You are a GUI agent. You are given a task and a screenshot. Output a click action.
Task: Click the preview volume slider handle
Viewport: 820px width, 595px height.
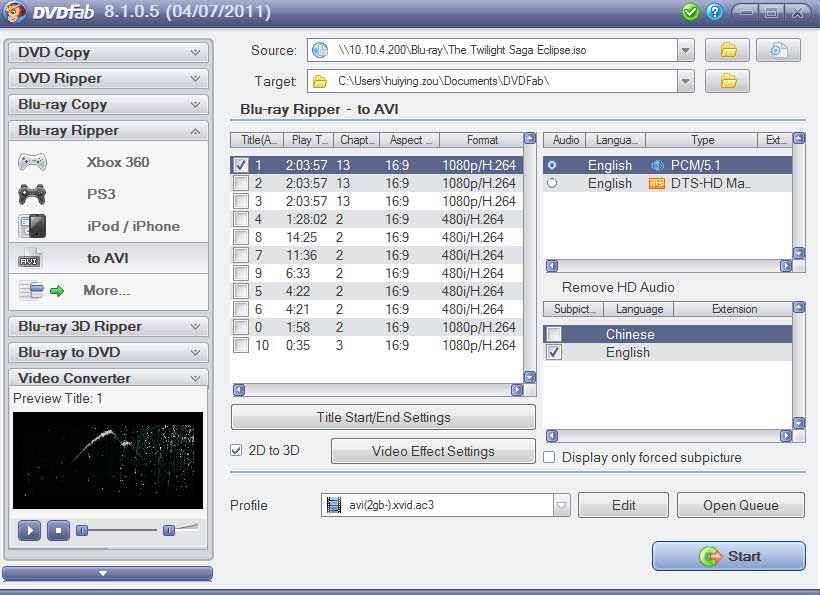169,531
